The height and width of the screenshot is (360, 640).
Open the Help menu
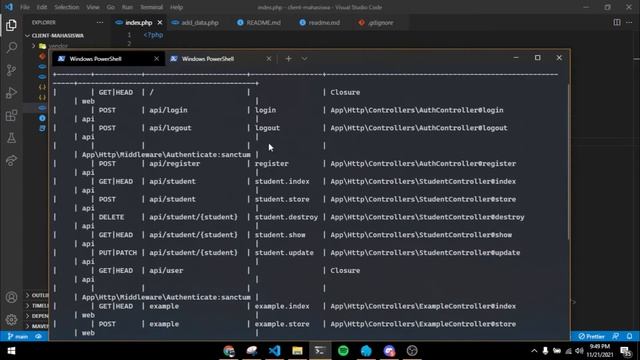tap(176, 7)
